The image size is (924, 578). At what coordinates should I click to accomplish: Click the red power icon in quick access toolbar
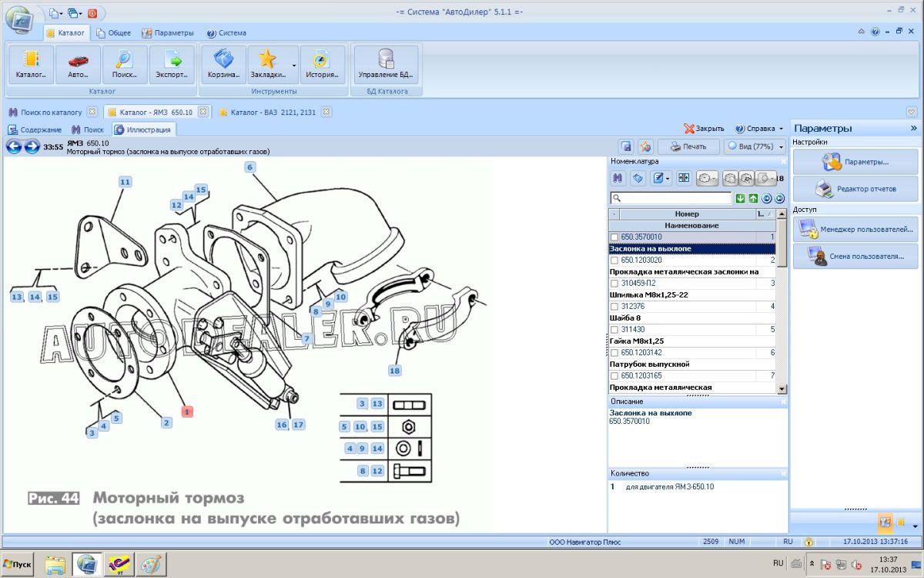click(x=92, y=13)
